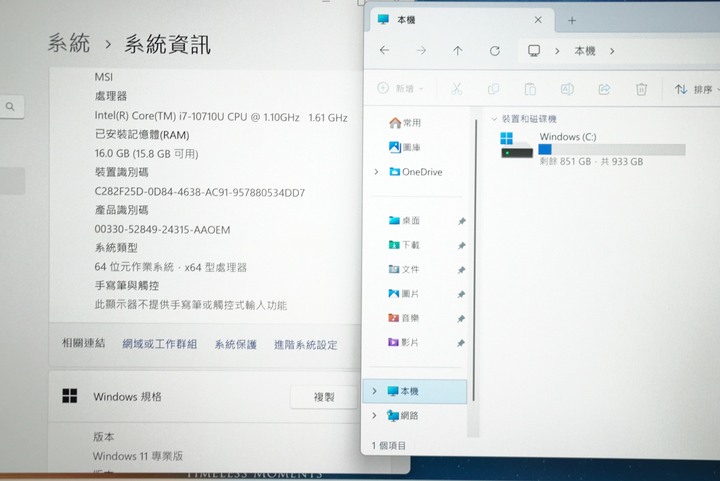Viewport: 720px width, 481px height.
Task: Click the processor model text line
Action: (221, 117)
